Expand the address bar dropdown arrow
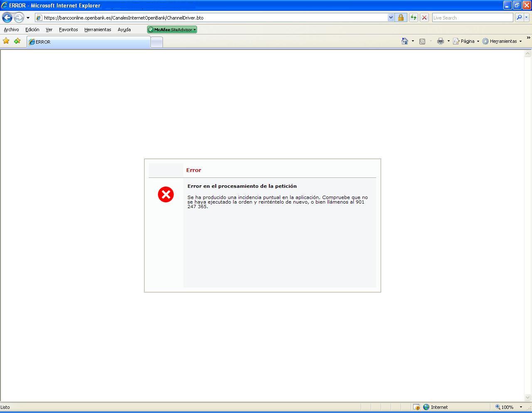 coord(391,17)
